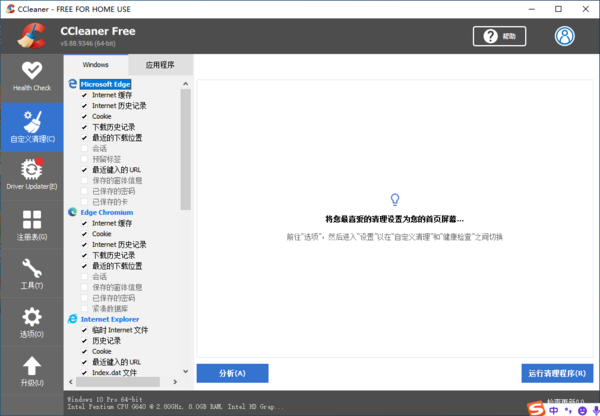
Task: Uncheck Internet 缓存 under Microsoft Edge
Action: point(85,95)
